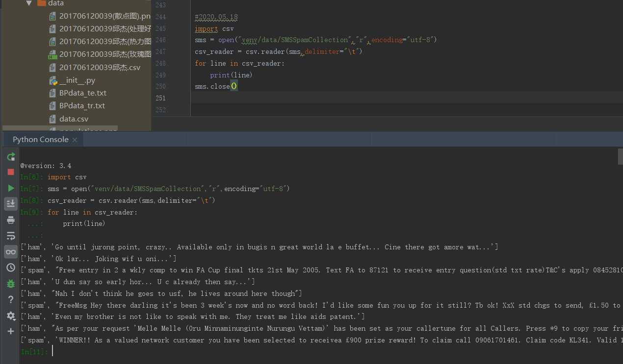Open BPdata_te.txt in project tree
This screenshot has width=623, height=364.
point(83,93)
